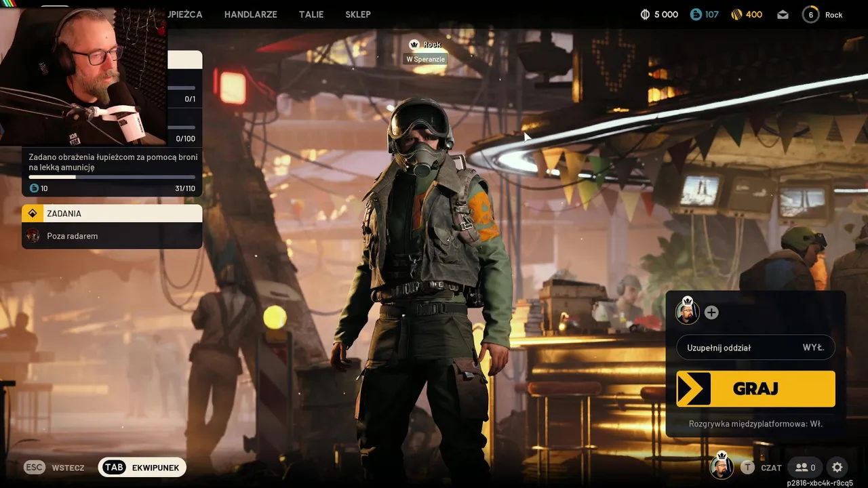
Task: Go back with ESC WSTECZ button
Action: (x=54, y=468)
